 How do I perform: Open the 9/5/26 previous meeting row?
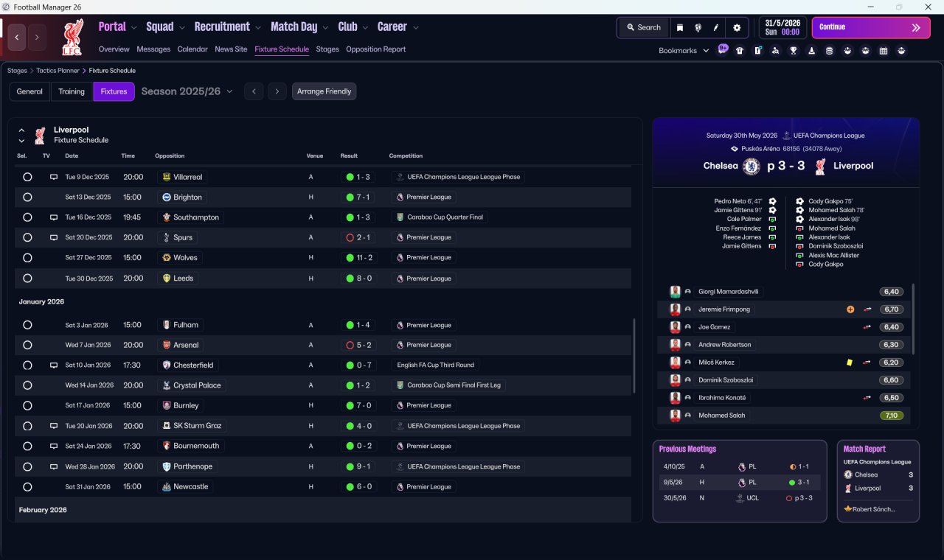click(x=740, y=483)
